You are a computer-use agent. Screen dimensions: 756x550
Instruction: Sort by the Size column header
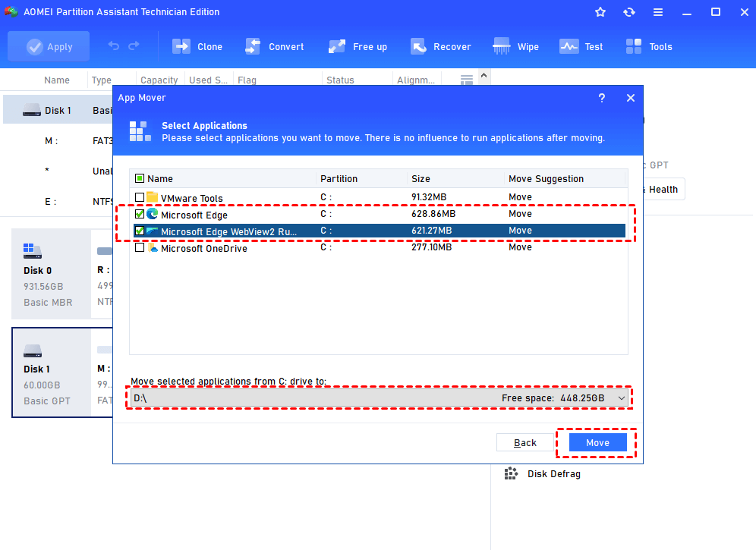pyautogui.click(x=421, y=179)
